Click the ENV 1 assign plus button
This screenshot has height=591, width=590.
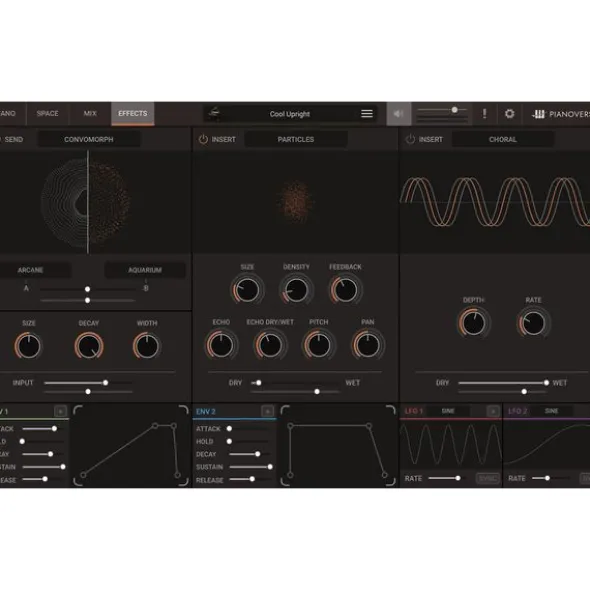click(x=60, y=411)
